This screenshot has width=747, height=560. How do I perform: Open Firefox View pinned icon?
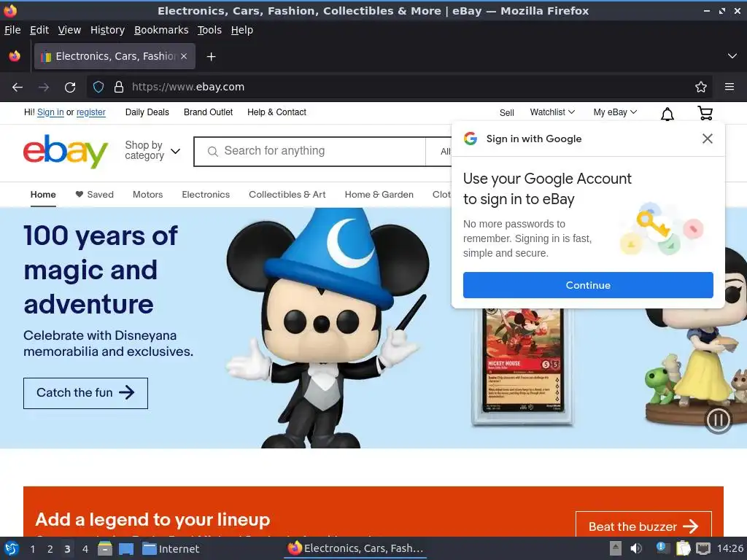pyautogui.click(x=15, y=56)
